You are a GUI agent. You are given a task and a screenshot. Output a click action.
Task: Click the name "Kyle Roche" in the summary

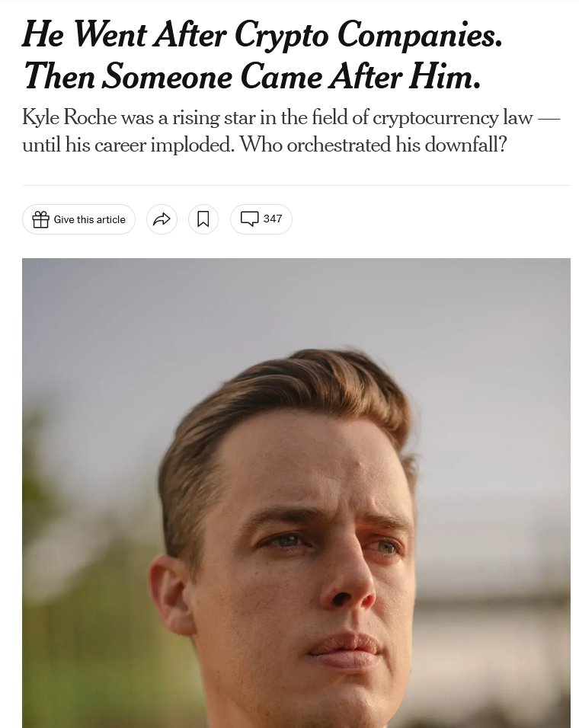pyautogui.click(x=69, y=117)
